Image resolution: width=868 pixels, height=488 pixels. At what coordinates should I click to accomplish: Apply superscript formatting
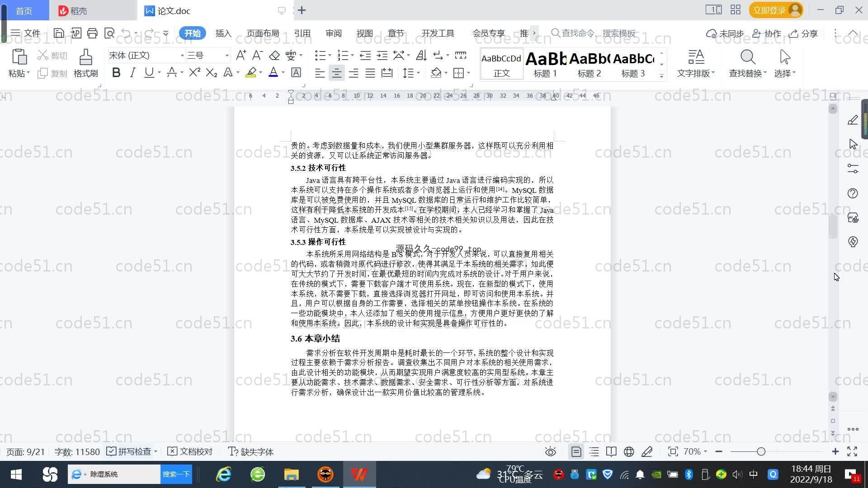click(x=194, y=72)
